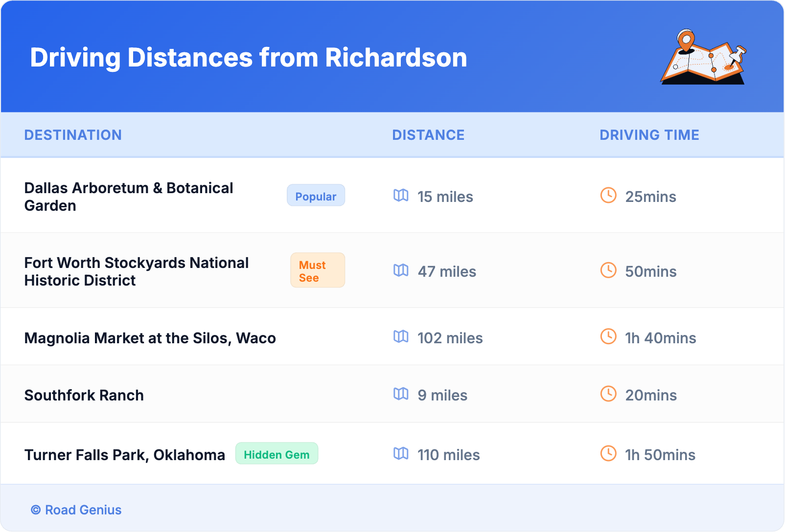Click the clock icon beside 25mins
Viewport: 785px width, 532px height.
(x=608, y=196)
